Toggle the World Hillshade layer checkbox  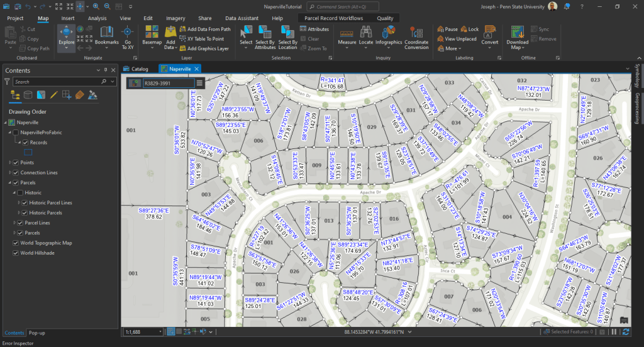point(16,253)
